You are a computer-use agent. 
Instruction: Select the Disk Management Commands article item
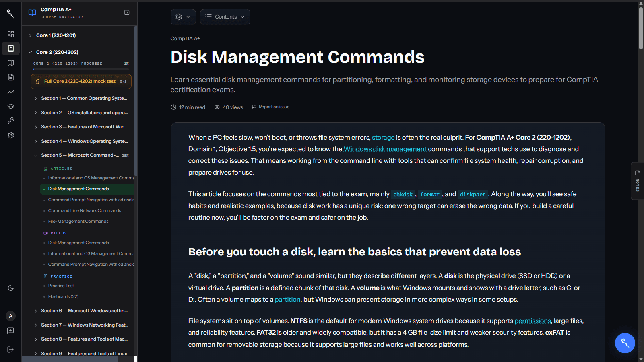pyautogui.click(x=87, y=189)
